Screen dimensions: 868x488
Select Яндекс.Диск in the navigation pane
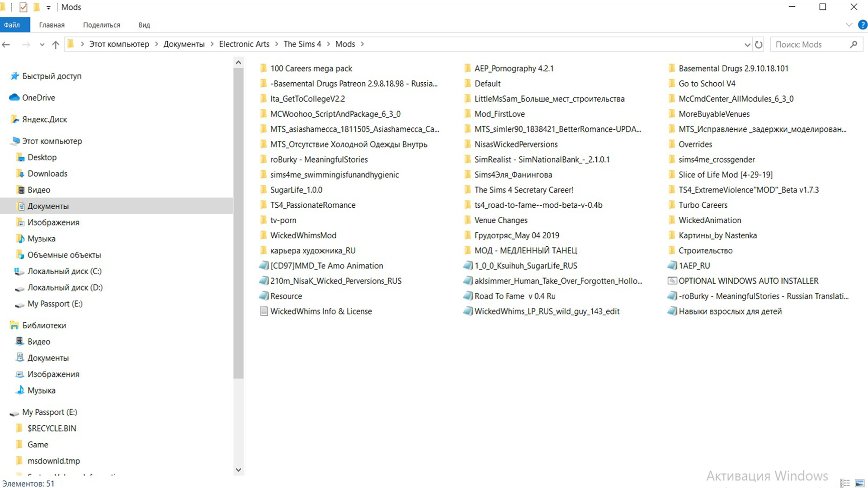tap(44, 119)
